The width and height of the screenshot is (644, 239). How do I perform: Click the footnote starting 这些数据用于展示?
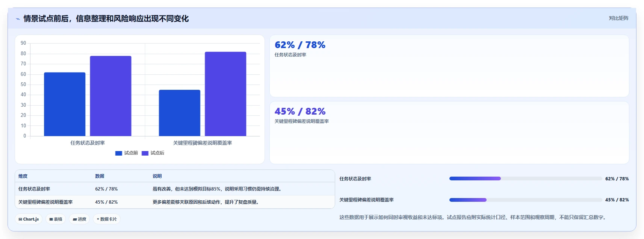(473, 217)
